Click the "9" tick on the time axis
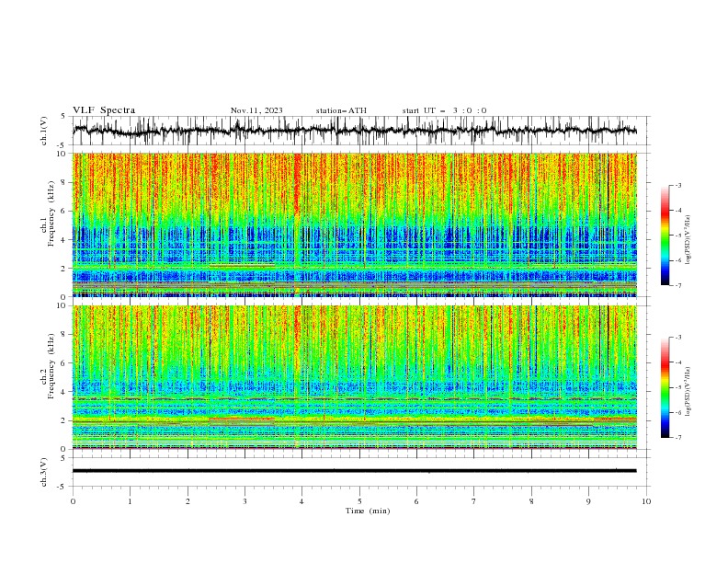The image size is (728, 563). 588,501
